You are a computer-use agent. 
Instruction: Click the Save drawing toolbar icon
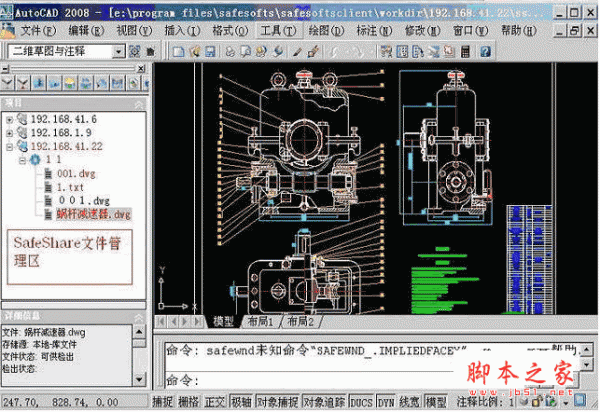210,52
